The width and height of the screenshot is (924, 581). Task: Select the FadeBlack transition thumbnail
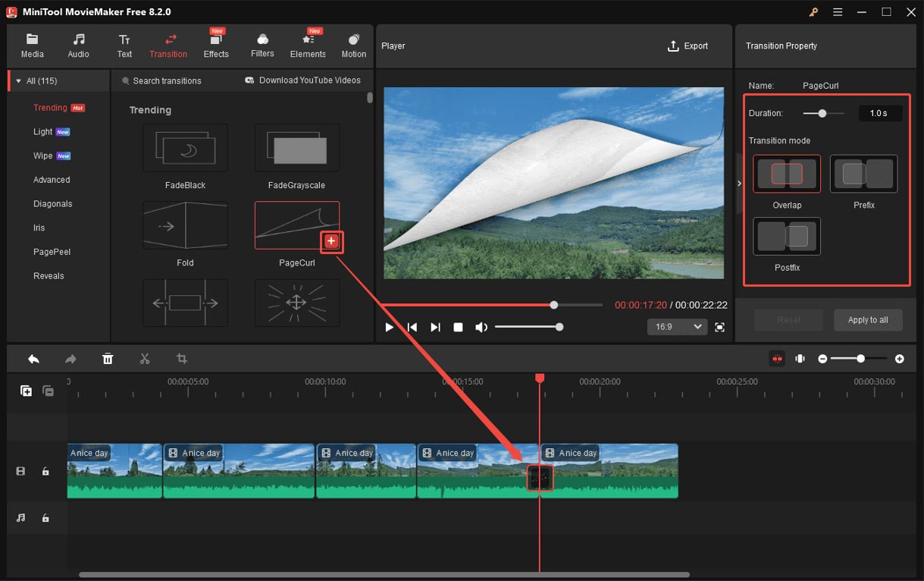pos(185,148)
